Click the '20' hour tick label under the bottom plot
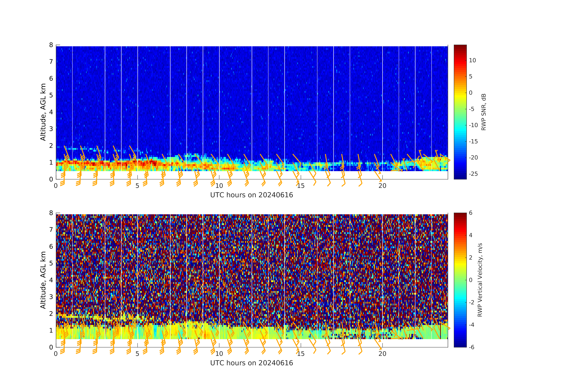Screen dimensions: 571x392 click(382, 354)
